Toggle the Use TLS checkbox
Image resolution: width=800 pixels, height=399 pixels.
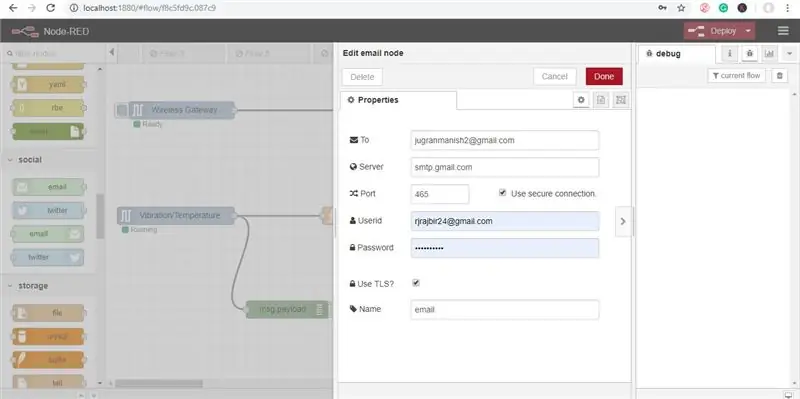pyautogui.click(x=416, y=283)
